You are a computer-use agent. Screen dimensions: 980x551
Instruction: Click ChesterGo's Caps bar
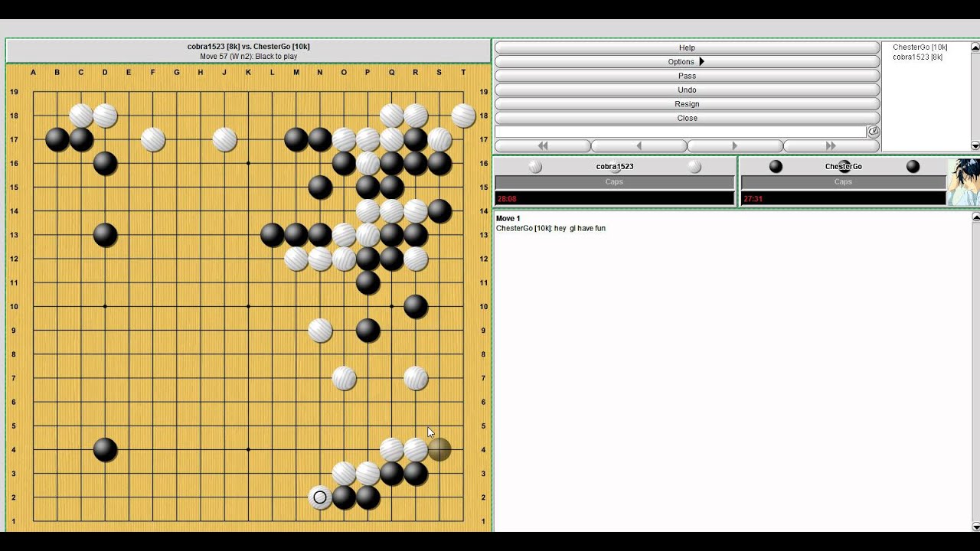pyautogui.click(x=843, y=182)
